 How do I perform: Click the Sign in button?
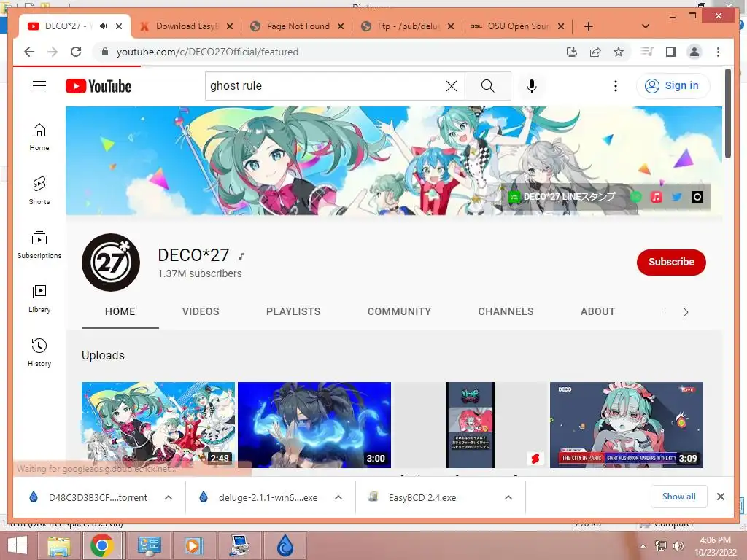pyautogui.click(x=673, y=86)
